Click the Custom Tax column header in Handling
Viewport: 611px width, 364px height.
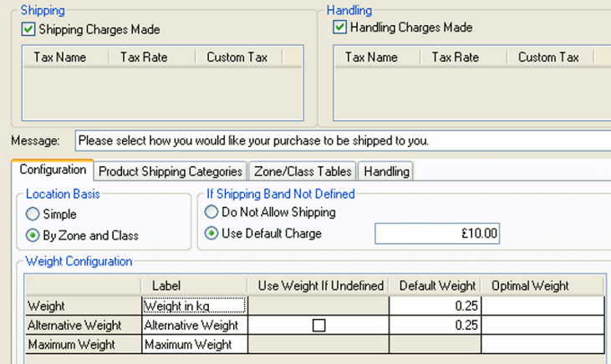click(548, 58)
